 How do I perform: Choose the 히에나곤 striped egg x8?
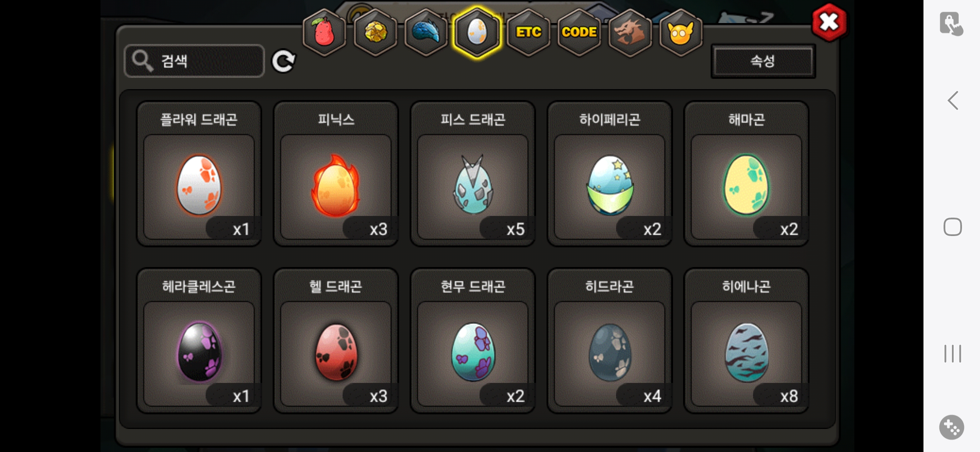point(746,341)
